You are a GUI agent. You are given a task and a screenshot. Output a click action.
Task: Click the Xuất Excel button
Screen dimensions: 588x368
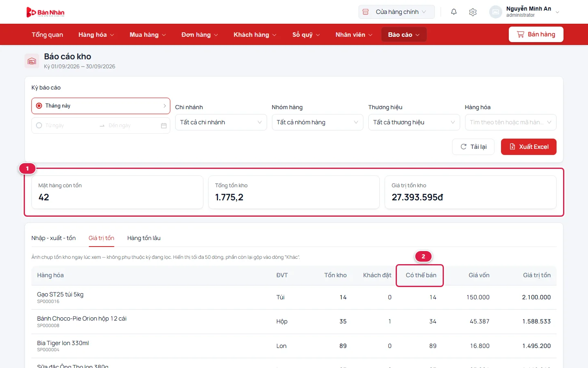[x=528, y=147]
